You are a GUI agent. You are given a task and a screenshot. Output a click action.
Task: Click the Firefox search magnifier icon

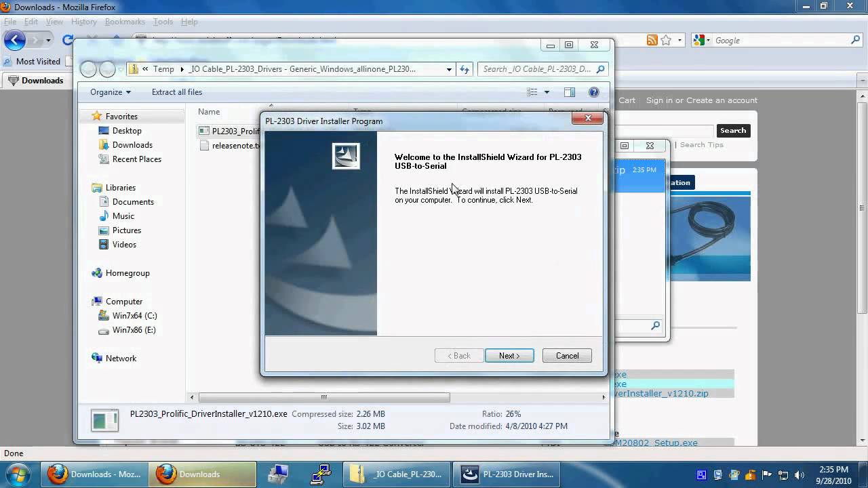(855, 41)
